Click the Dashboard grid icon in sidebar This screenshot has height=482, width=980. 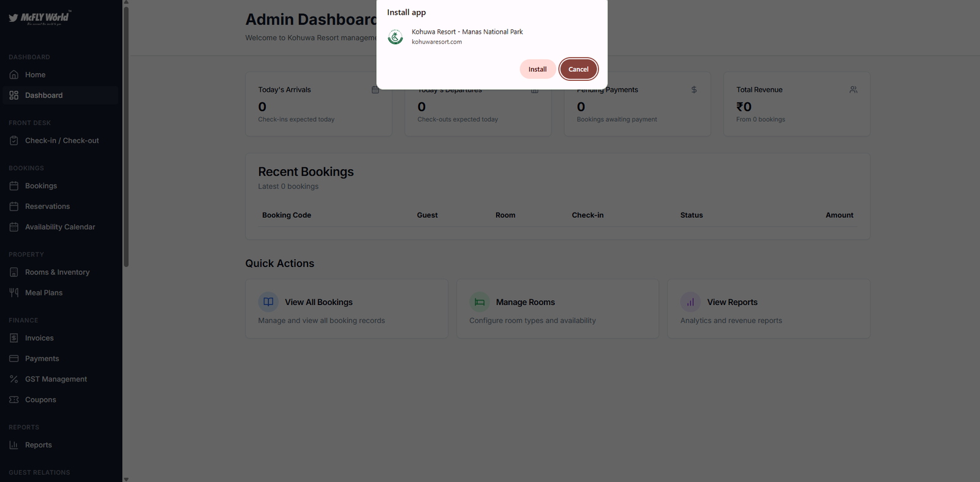(x=14, y=96)
